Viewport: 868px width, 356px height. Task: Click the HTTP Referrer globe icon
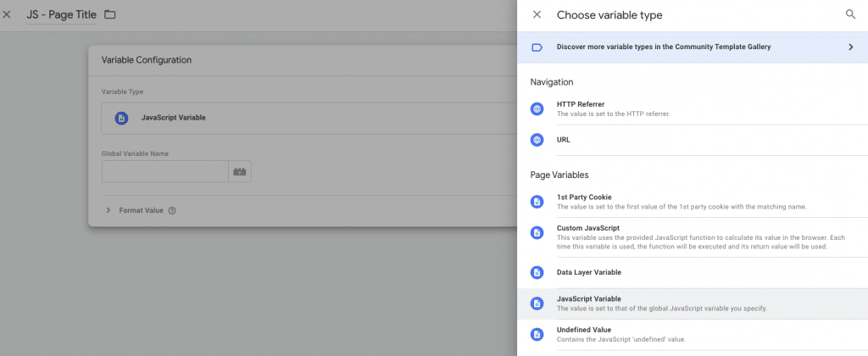537,108
